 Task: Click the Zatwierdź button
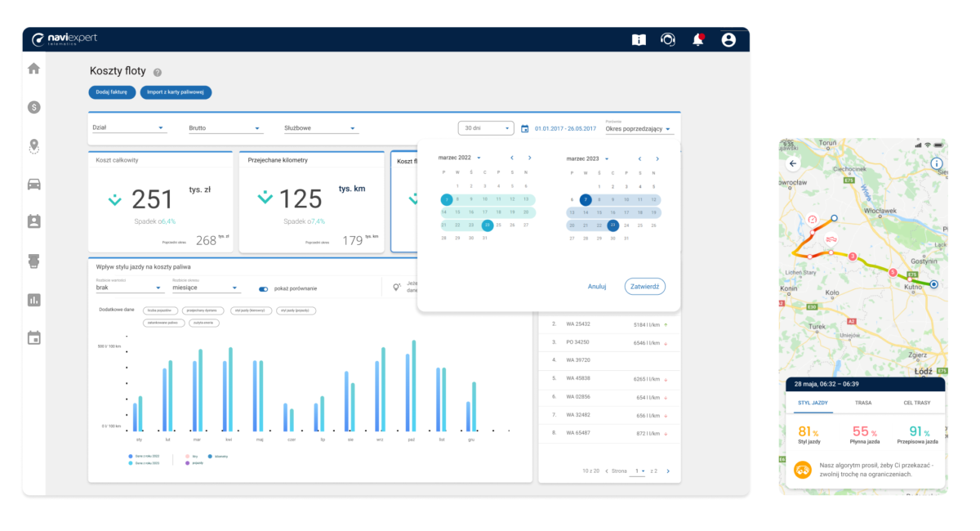pyautogui.click(x=644, y=287)
